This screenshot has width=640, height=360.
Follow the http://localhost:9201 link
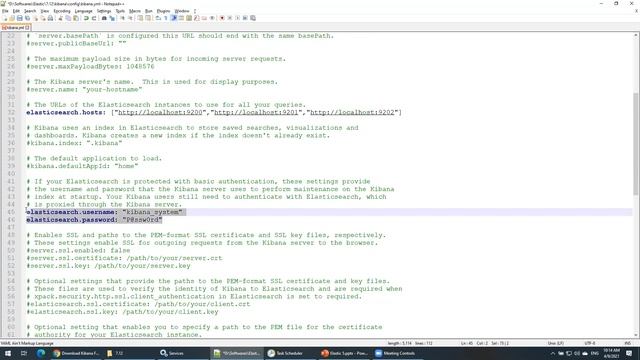(x=256, y=112)
